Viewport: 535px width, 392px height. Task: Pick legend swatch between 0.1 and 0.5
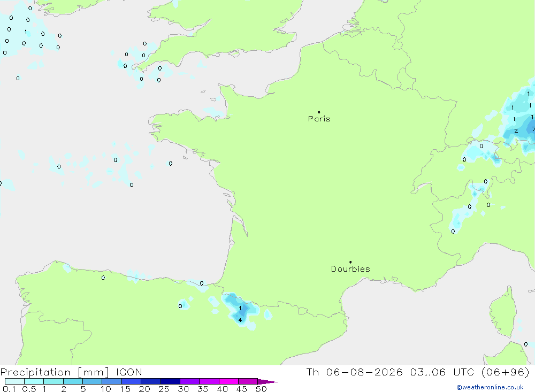click(14, 381)
